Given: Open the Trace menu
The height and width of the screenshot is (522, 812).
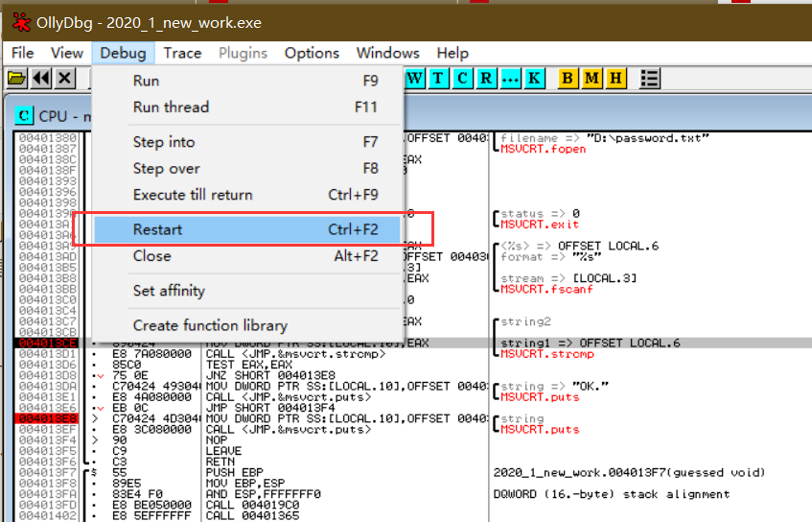Looking at the screenshot, I should coord(182,53).
